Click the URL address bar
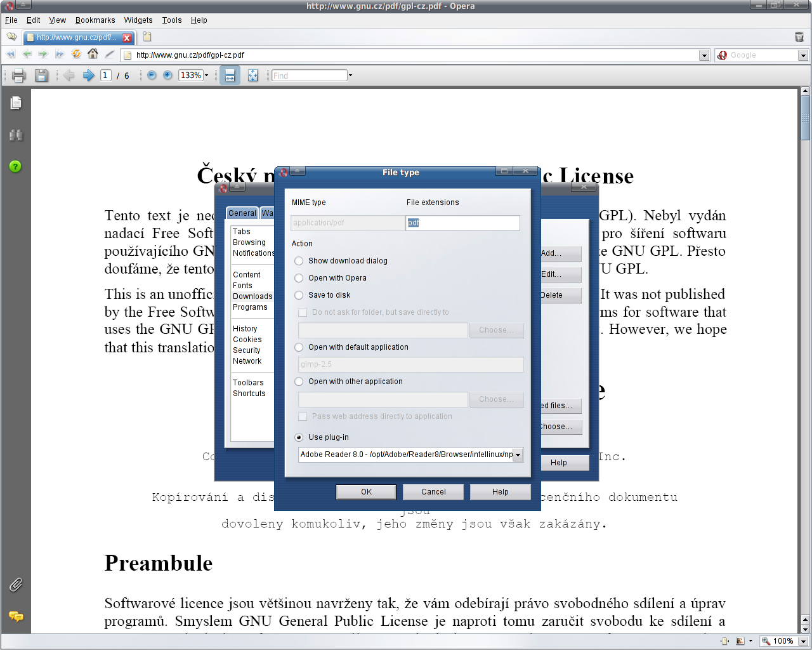This screenshot has width=812, height=650. tap(416, 55)
